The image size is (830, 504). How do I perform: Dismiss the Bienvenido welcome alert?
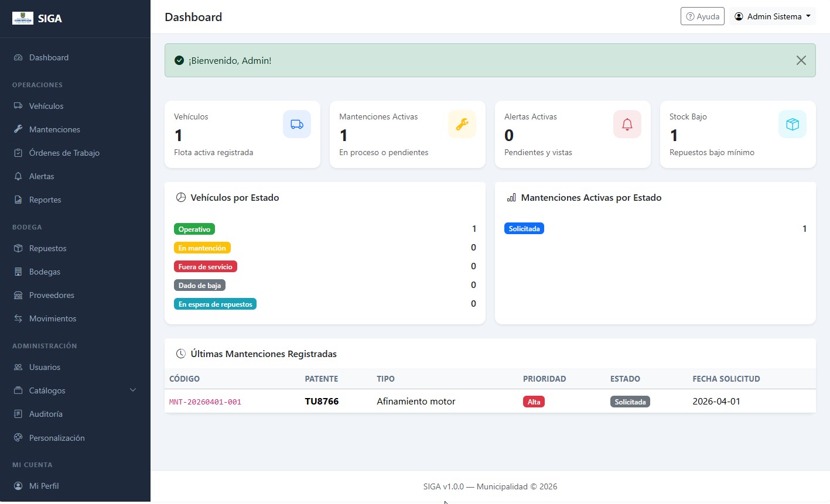[801, 60]
